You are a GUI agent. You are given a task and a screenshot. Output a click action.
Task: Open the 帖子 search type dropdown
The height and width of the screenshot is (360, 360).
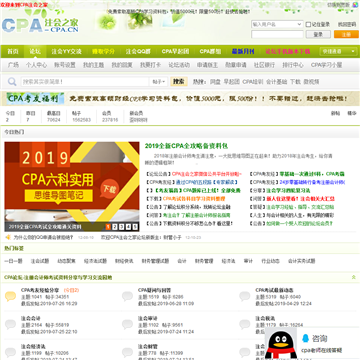pos(159,82)
